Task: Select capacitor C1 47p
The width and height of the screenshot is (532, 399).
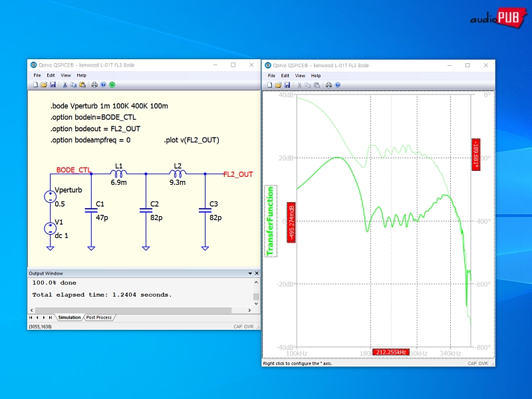Action: point(91,210)
